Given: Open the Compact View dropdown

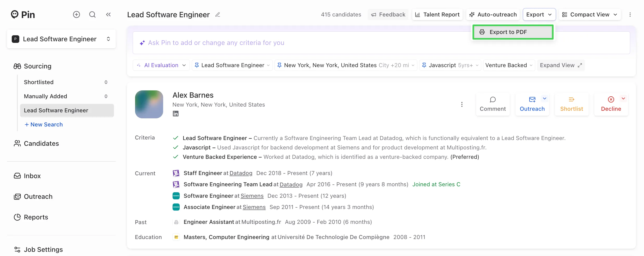Looking at the screenshot, I should (590, 15).
